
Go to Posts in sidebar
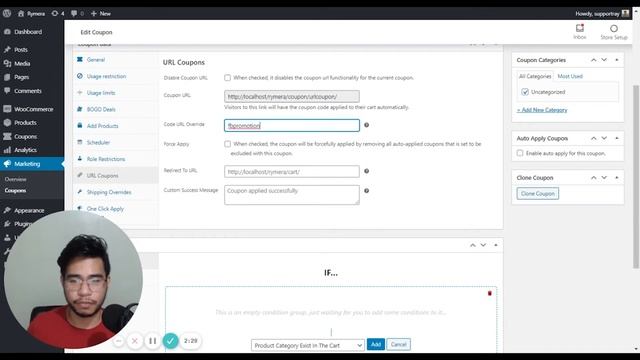(21, 50)
